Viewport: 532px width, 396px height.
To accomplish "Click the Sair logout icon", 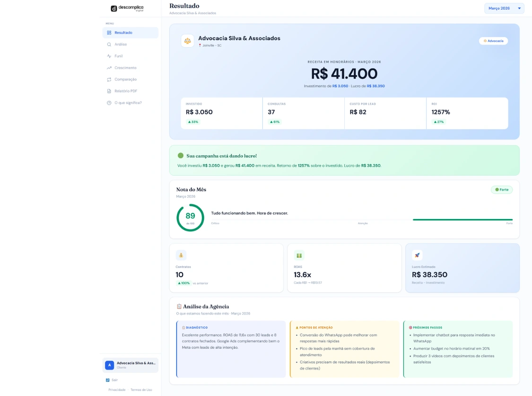I will pos(108,379).
